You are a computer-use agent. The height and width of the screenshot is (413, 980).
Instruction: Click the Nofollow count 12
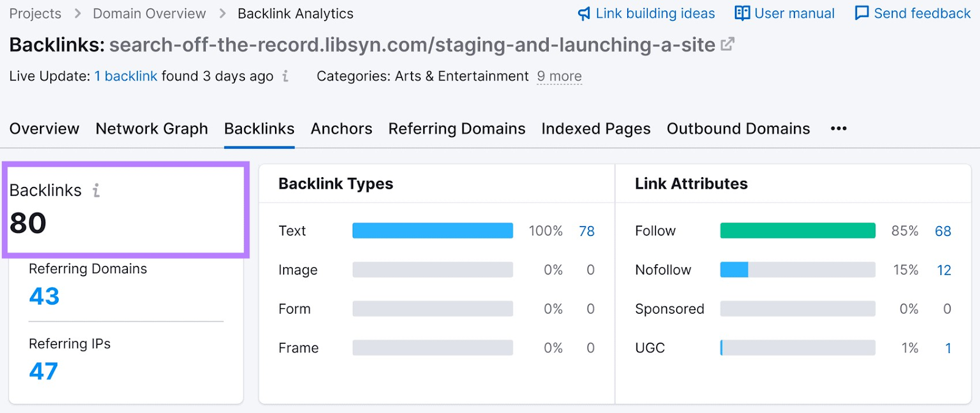point(943,270)
